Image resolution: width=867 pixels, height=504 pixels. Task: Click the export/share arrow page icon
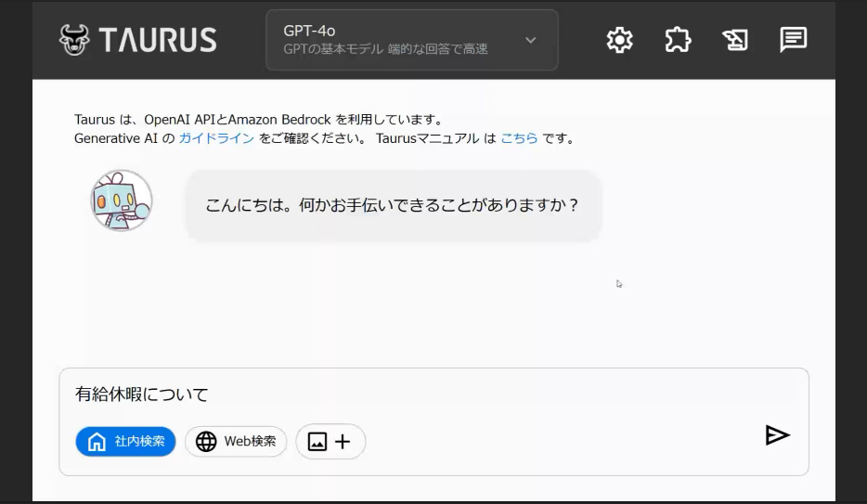click(735, 40)
